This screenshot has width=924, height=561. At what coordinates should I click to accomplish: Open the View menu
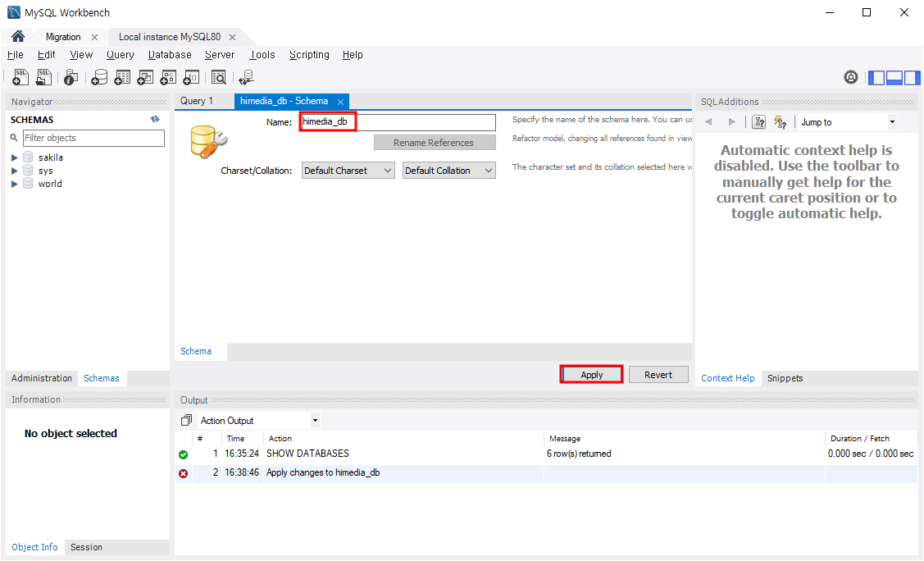point(81,55)
